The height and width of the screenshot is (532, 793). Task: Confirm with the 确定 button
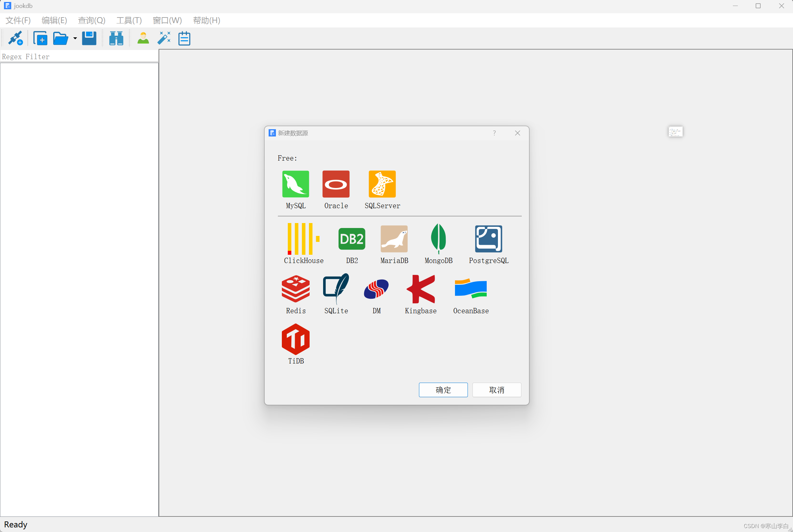coord(443,390)
